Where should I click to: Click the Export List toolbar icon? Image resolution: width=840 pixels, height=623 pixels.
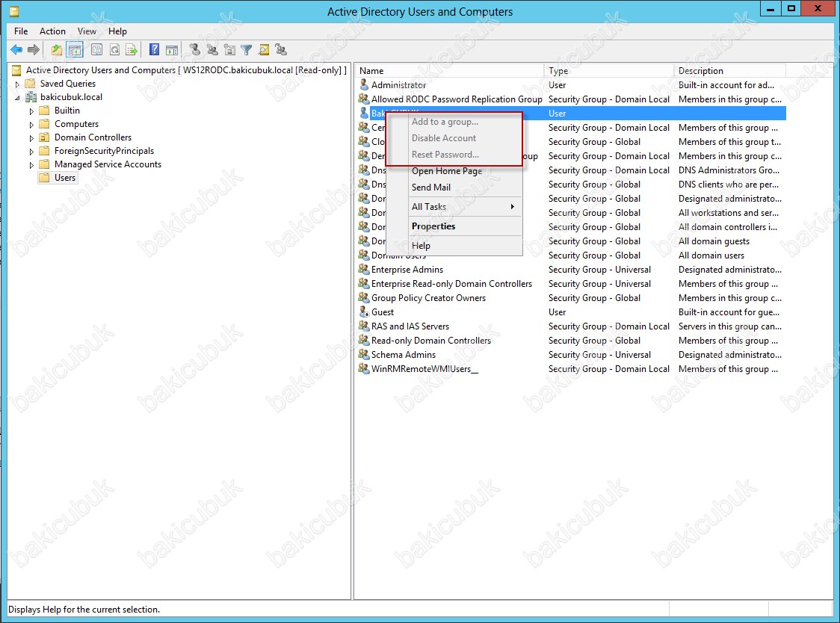tap(132, 50)
